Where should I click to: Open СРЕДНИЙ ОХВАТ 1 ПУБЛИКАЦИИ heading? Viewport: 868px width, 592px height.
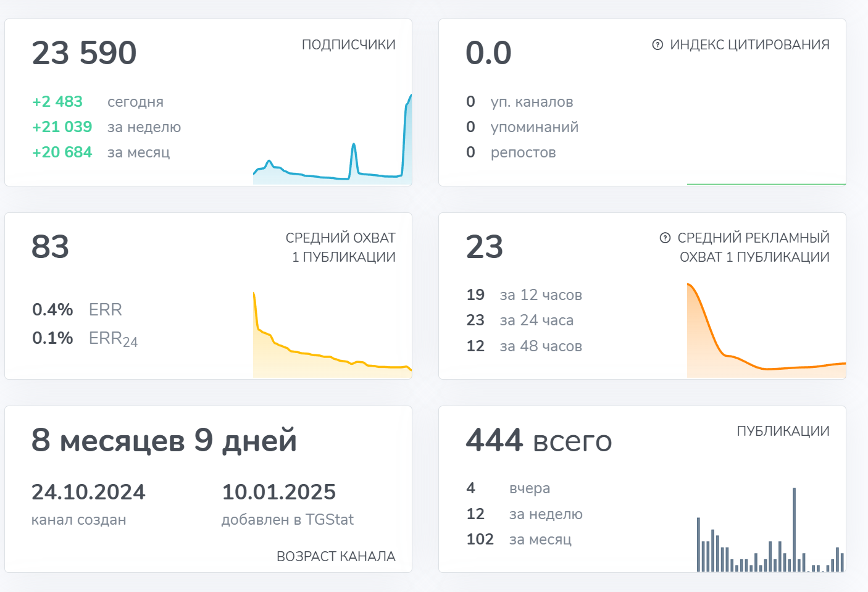pos(341,247)
